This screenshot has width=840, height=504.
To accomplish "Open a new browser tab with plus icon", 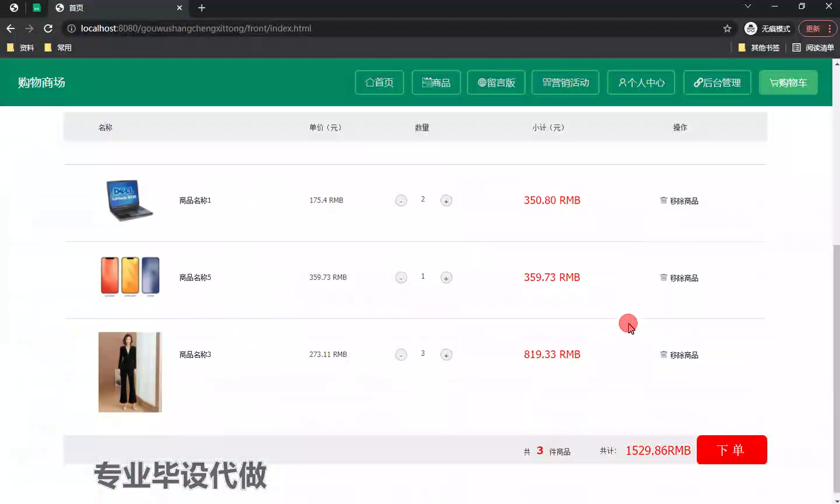I will (202, 8).
